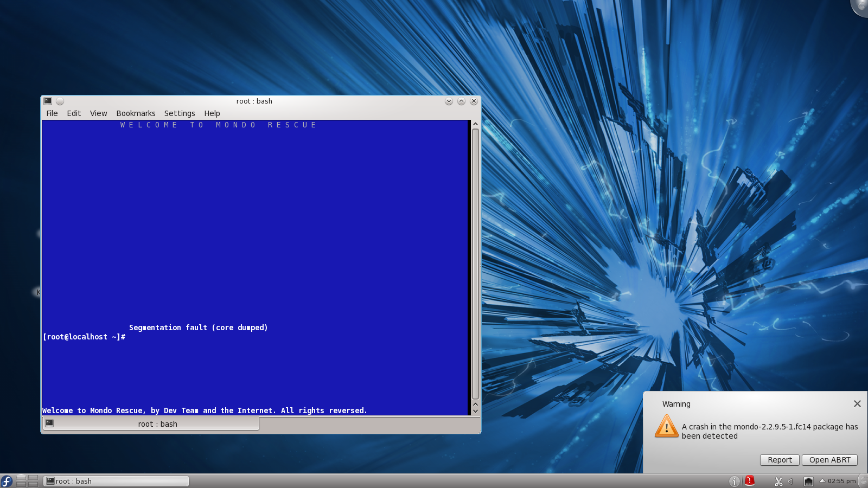Open the Help menu
Screen dimensions: 868x488
212,113
